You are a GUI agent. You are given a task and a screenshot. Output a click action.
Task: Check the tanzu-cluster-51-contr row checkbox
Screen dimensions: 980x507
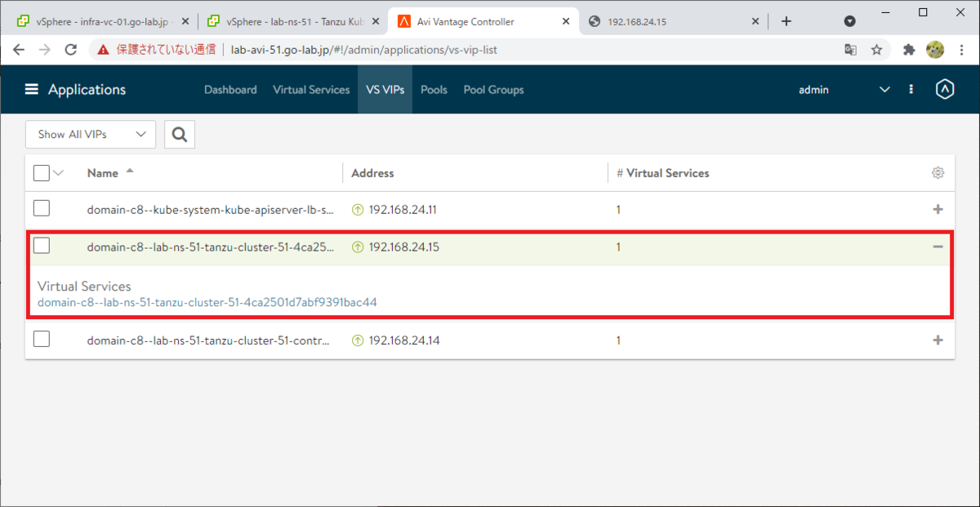tap(42, 340)
